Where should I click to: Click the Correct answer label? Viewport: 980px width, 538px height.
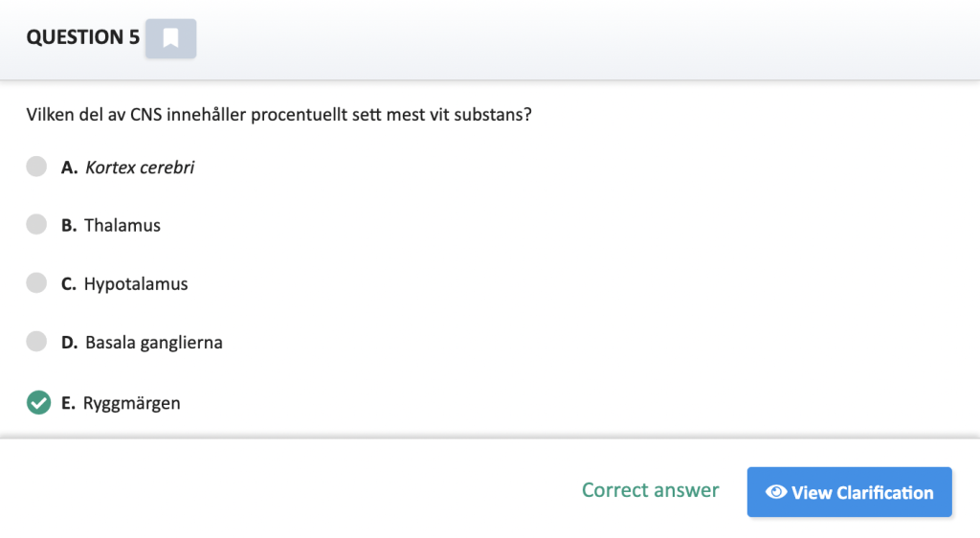pos(650,490)
